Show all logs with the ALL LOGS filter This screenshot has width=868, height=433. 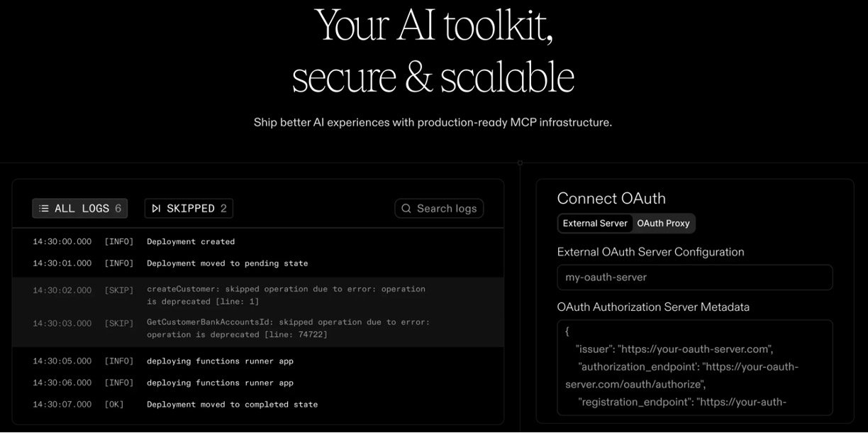tap(80, 209)
